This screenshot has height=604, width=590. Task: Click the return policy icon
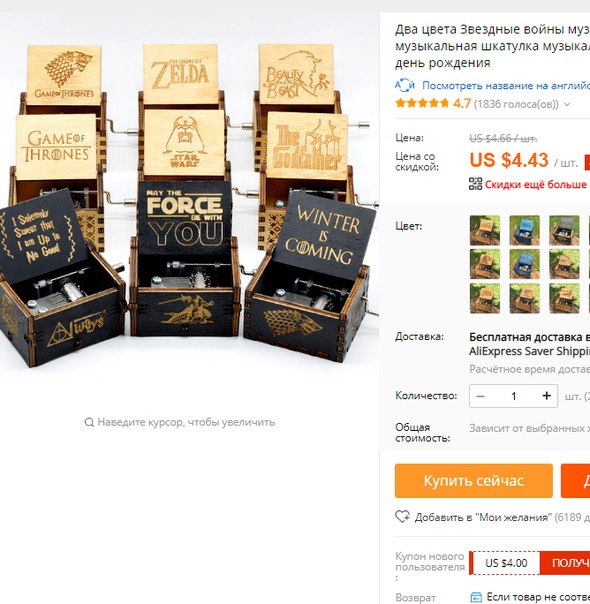tap(476, 597)
